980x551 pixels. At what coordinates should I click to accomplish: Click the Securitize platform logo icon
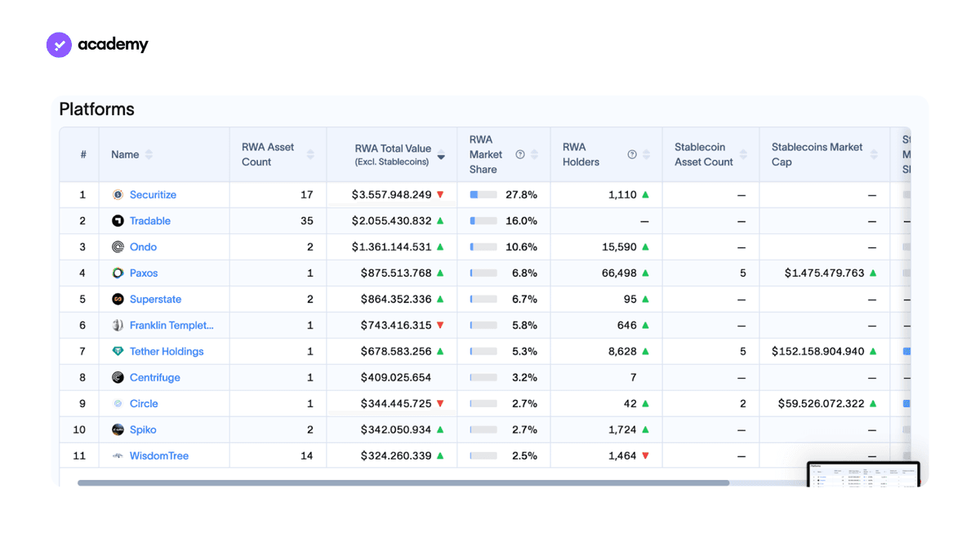(118, 194)
